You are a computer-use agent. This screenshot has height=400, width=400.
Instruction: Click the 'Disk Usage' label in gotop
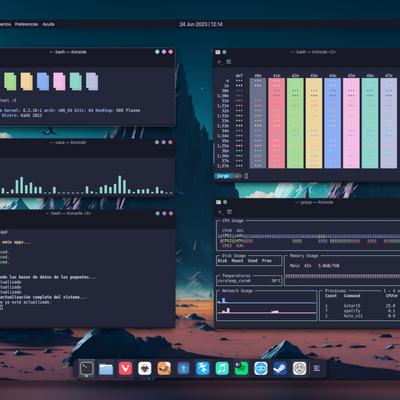234,256
